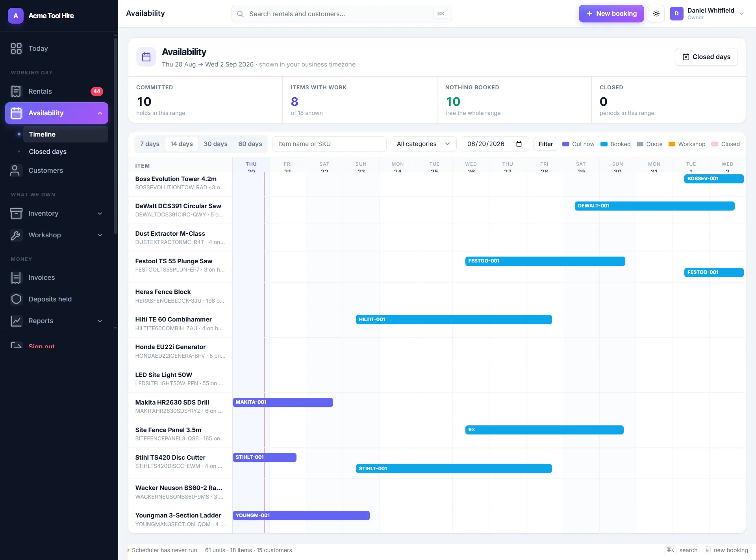Collapse the Availability sidebar section
This screenshot has height=560, width=756.
100,113
